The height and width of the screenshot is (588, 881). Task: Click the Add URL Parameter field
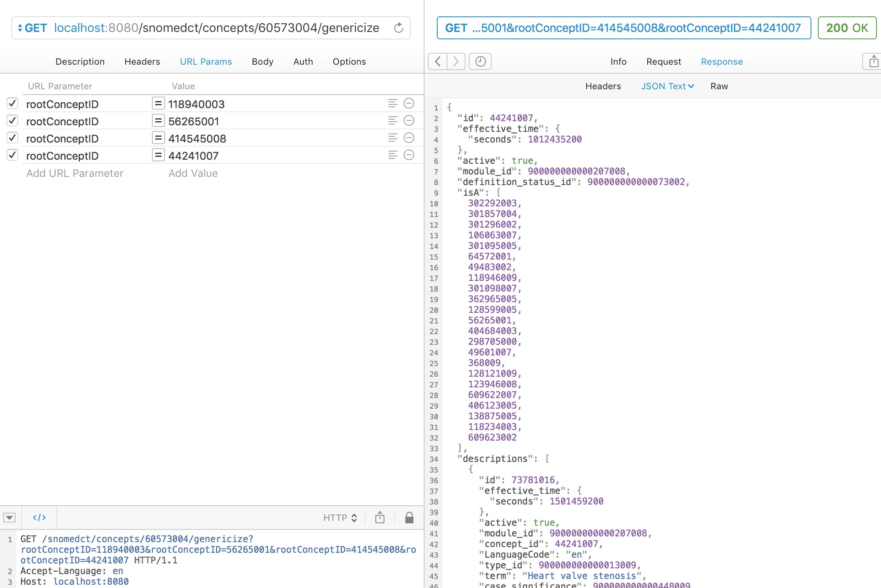pos(75,173)
